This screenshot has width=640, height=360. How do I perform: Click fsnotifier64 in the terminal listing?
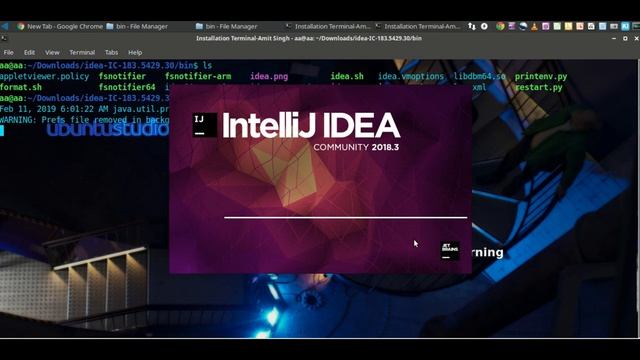(127, 87)
